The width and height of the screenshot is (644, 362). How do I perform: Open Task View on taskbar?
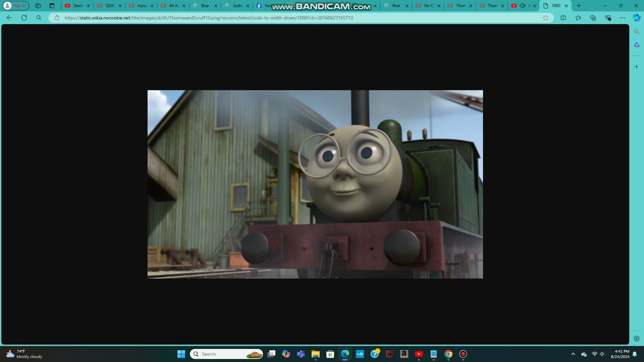tap(271, 354)
